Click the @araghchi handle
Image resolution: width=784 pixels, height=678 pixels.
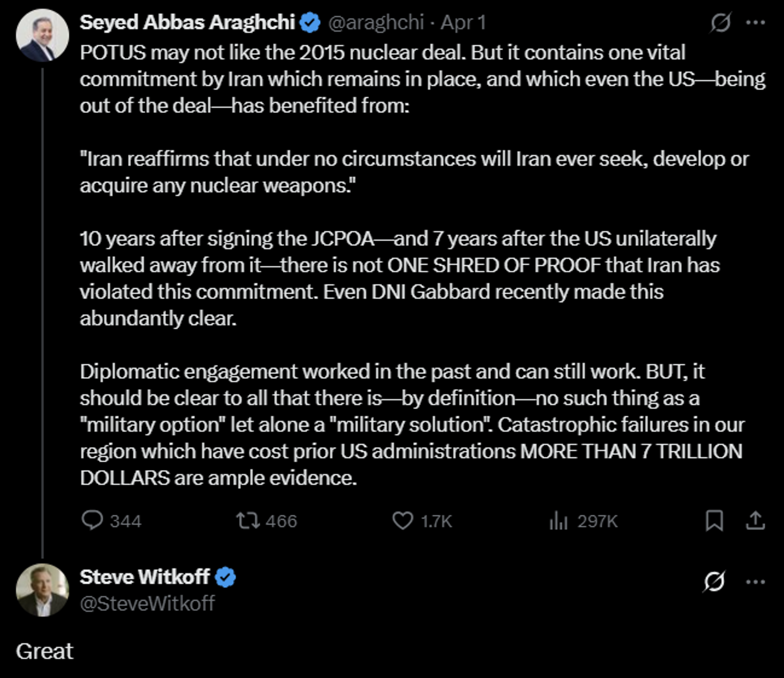tap(375, 23)
